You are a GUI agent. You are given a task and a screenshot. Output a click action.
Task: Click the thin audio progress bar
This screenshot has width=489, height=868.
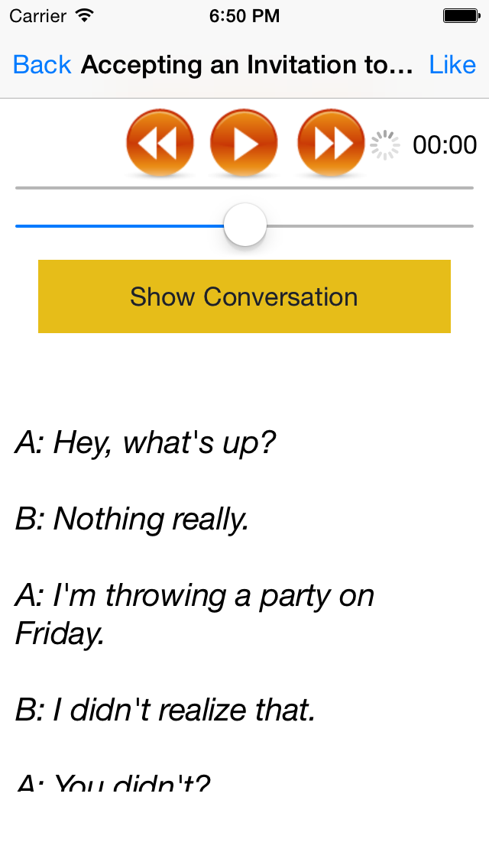[x=244, y=187]
